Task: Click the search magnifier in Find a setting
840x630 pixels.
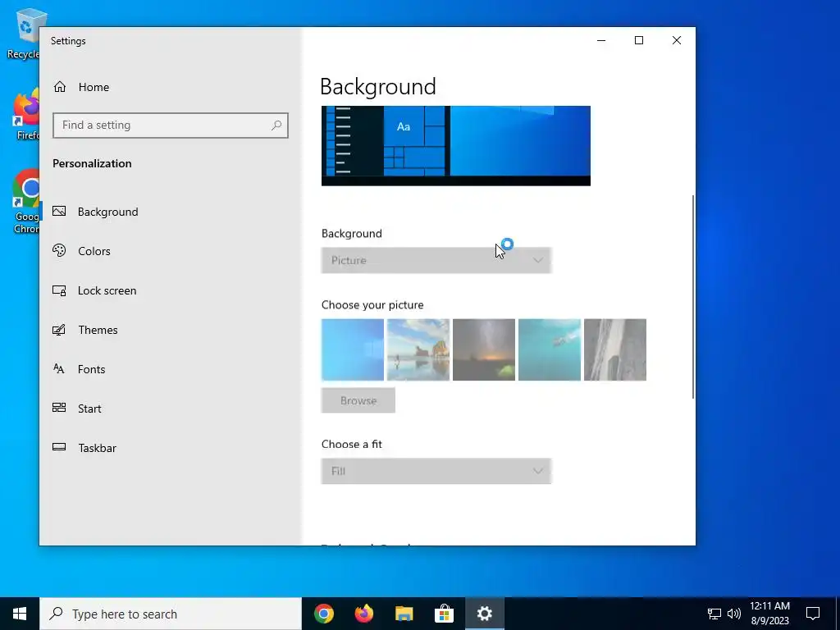Action: tap(276, 126)
